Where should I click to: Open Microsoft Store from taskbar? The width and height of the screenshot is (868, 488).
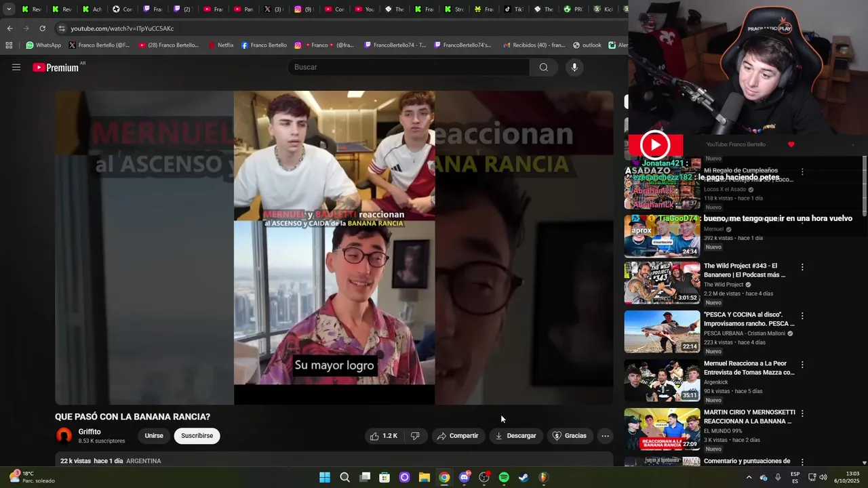pos(384,477)
